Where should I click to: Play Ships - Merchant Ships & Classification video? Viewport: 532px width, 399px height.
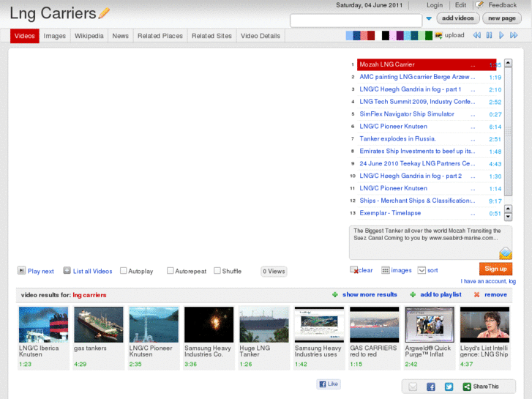[415, 201]
